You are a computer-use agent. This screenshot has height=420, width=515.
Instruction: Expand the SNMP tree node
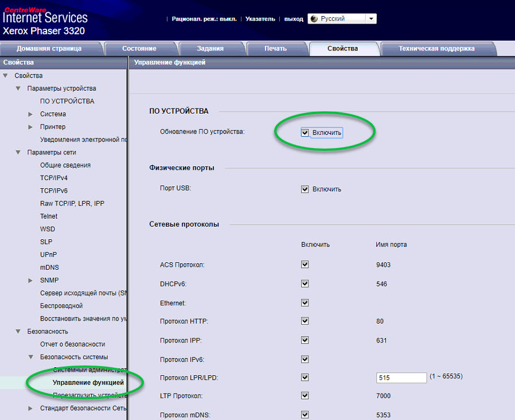[x=30, y=280]
